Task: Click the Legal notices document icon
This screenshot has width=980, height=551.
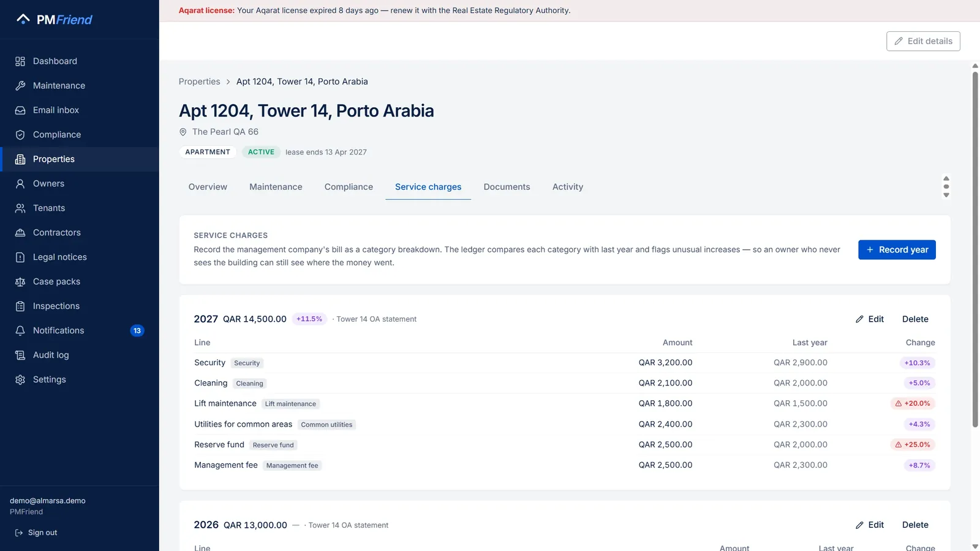Action: coord(20,257)
